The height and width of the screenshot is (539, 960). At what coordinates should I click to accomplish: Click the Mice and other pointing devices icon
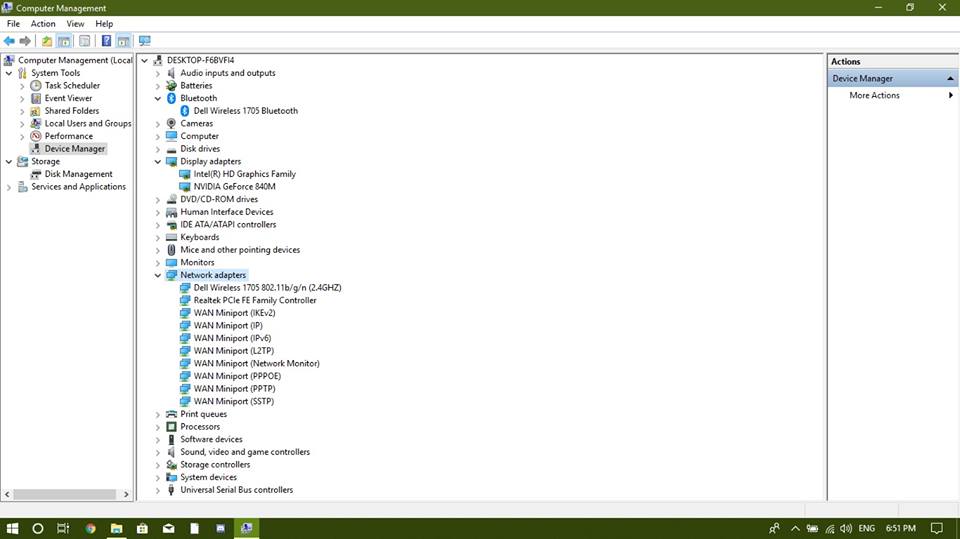[x=171, y=250]
